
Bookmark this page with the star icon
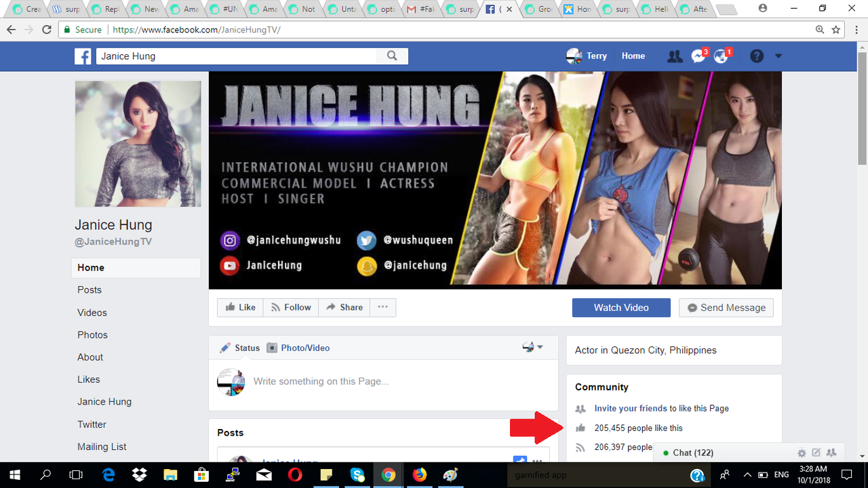pyautogui.click(x=836, y=30)
